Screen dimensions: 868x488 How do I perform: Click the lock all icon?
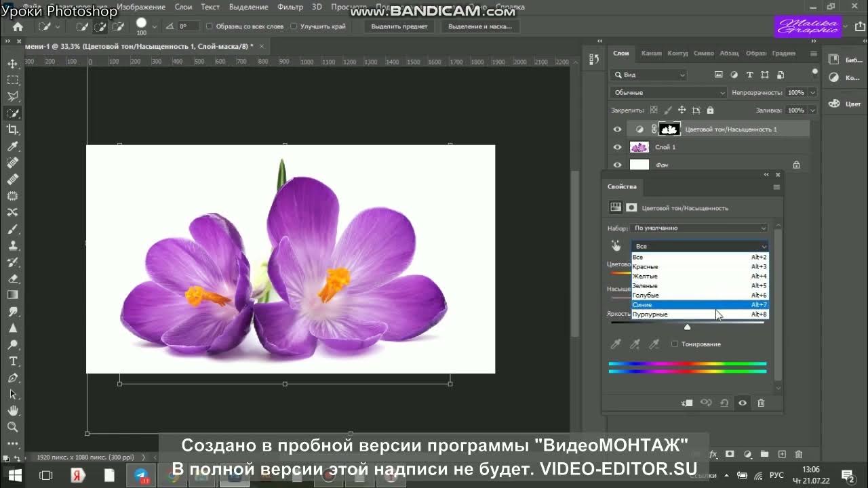tap(710, 110)
